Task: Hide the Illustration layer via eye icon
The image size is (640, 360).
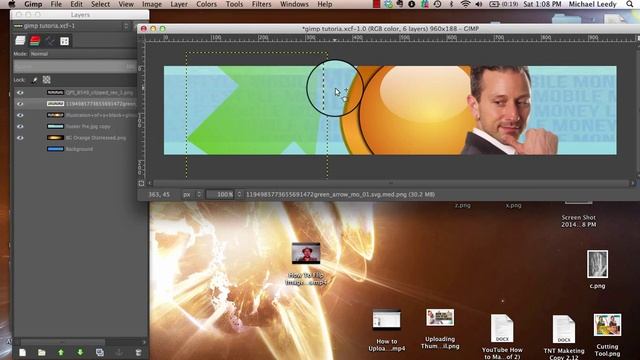Action: (20, 115)
